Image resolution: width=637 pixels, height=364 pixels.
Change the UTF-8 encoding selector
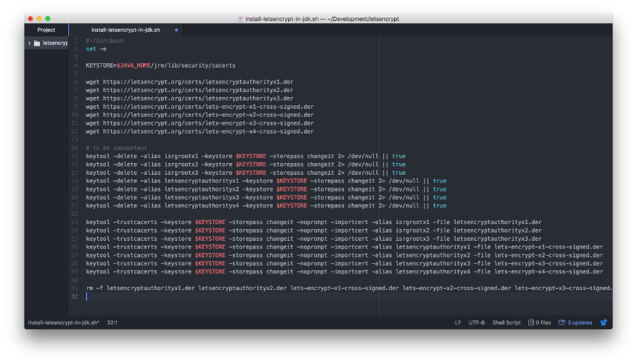(x=477, y=322)
